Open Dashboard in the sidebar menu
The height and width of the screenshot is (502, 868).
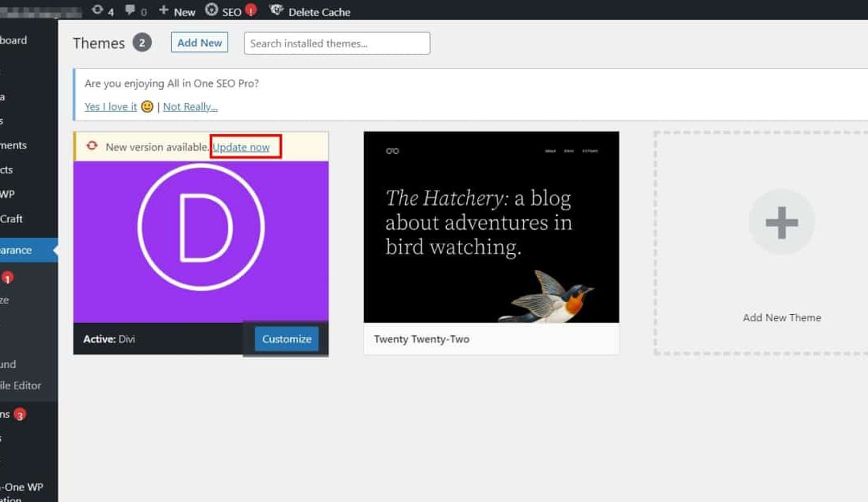pos(14,40)
